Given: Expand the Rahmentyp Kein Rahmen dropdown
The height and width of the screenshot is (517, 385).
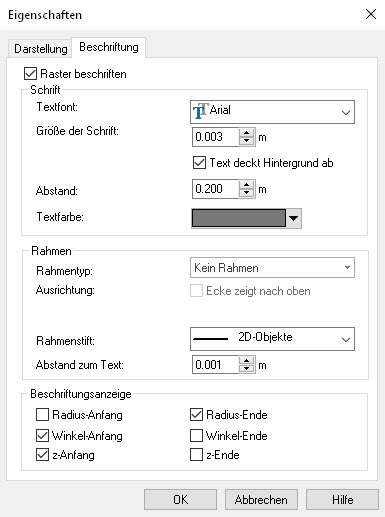Looking at the screenshot, I should [272, 268].
